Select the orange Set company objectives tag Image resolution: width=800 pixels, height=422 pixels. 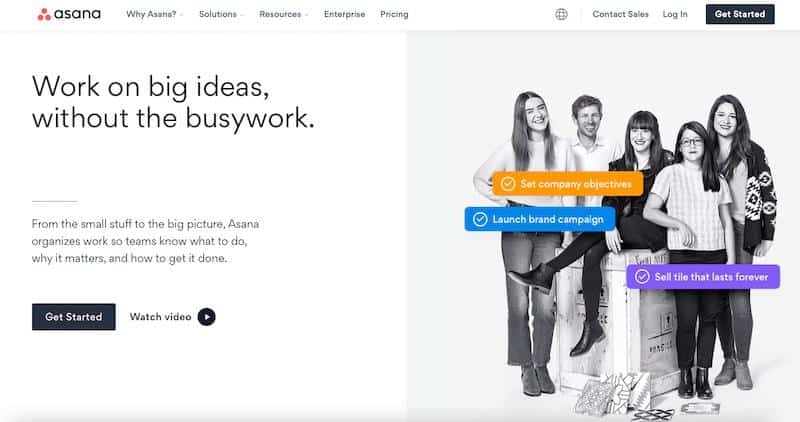[568, 184]
